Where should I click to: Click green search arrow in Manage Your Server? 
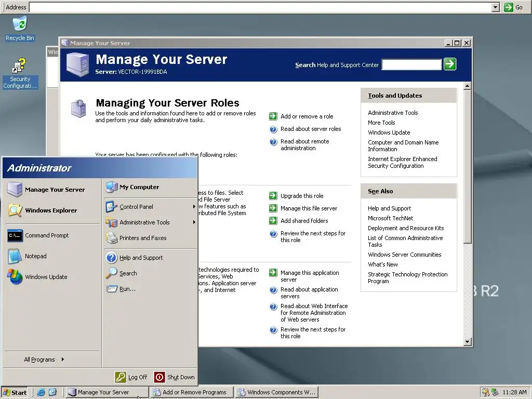[450, 64]
